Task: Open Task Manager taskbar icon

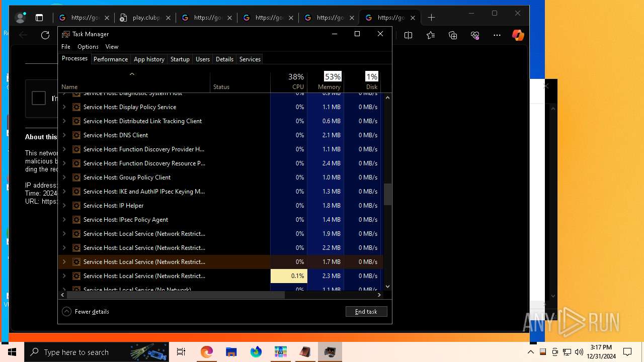Action: pyautogui.click(x=330, y=352)
